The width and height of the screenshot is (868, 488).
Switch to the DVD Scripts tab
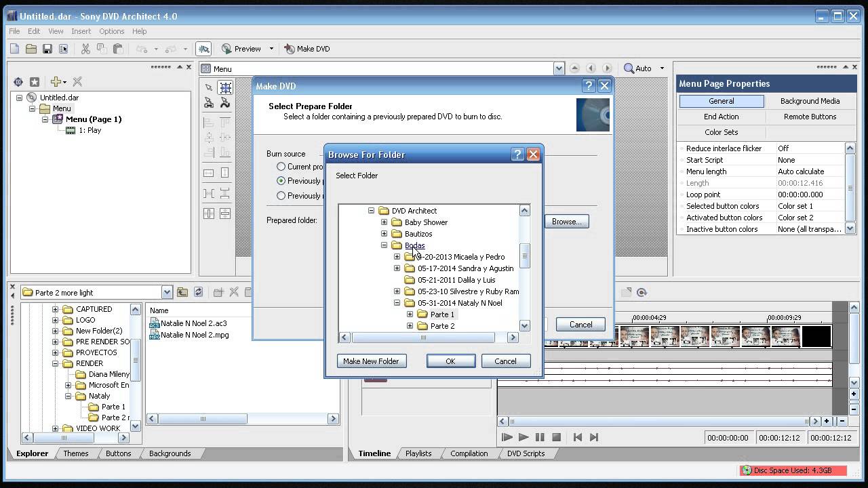point(526,453)
